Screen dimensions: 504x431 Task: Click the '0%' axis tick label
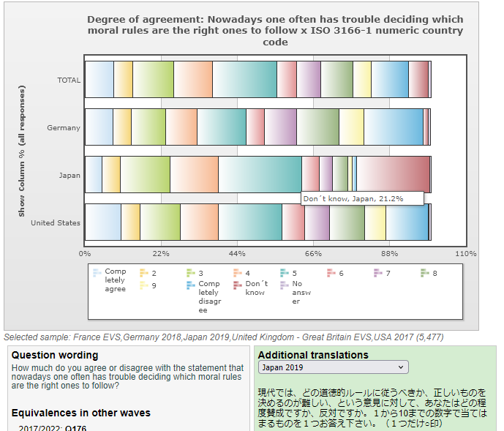(85, 253)
